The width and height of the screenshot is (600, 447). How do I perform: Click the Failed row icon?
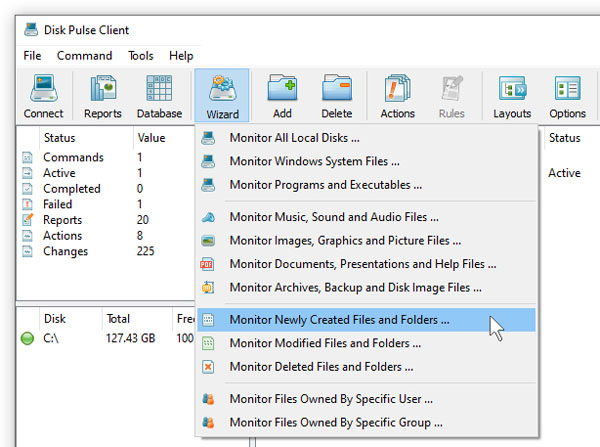[x=27, y=204]
